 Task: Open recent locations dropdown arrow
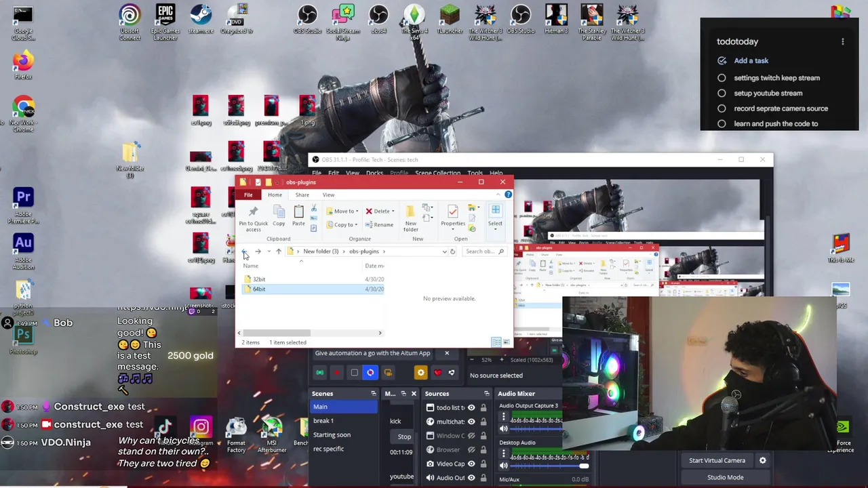point(269,251)
